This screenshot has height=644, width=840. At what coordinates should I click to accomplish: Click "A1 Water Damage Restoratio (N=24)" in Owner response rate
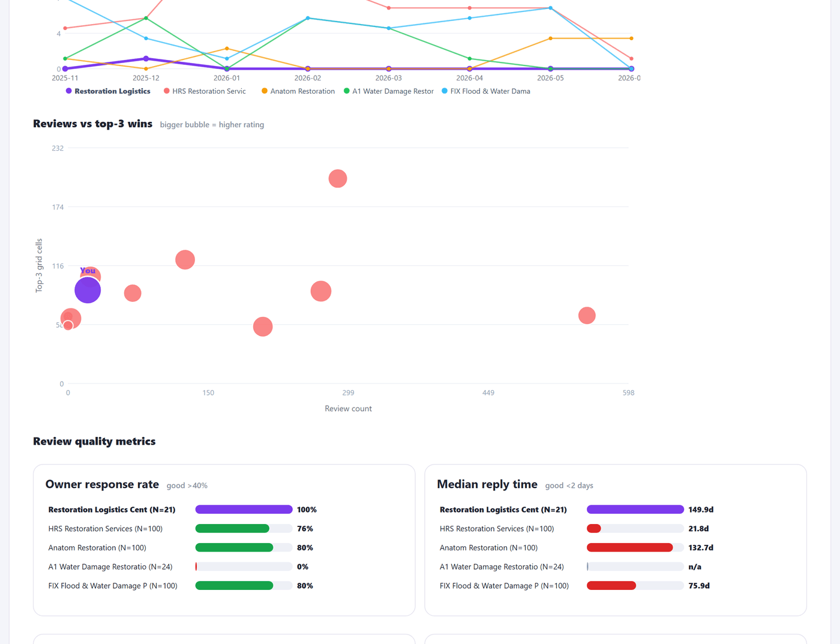(x=110, y=567)
